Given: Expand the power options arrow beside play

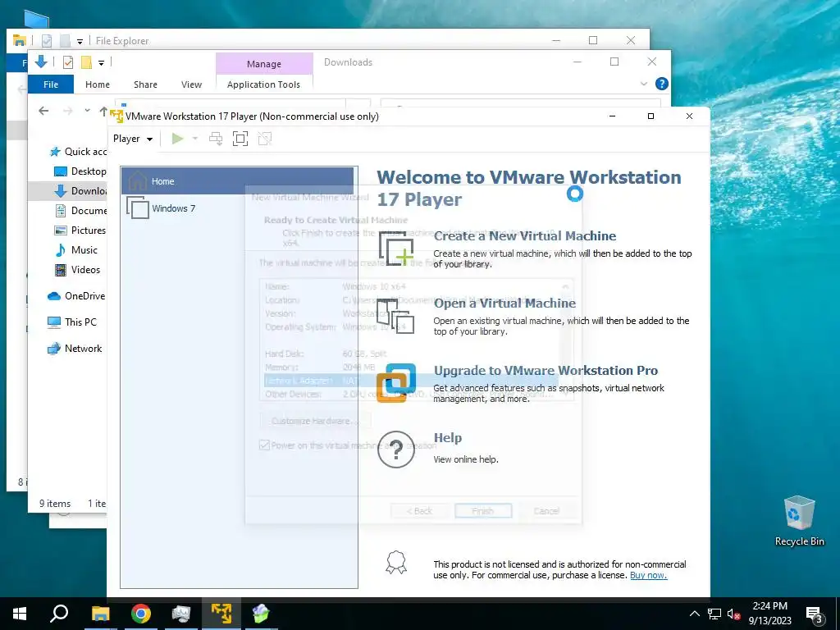Looking at the screenshot, I should click(x=195, y=139).
